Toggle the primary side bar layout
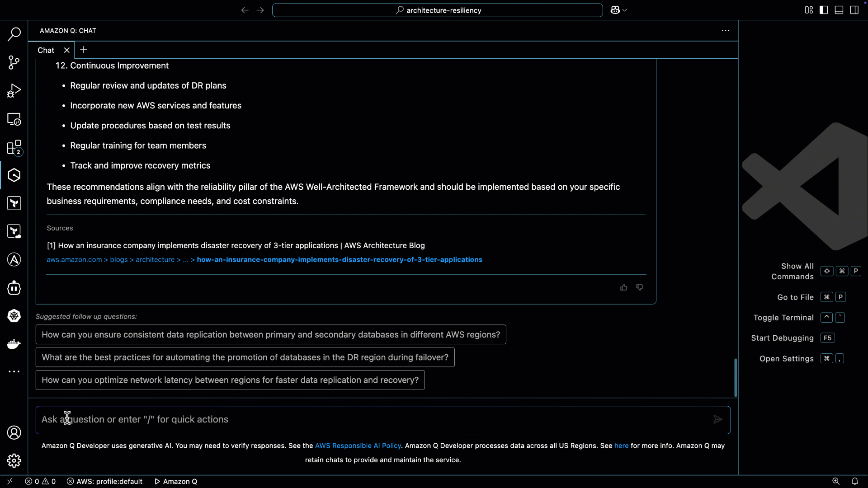 824,10
